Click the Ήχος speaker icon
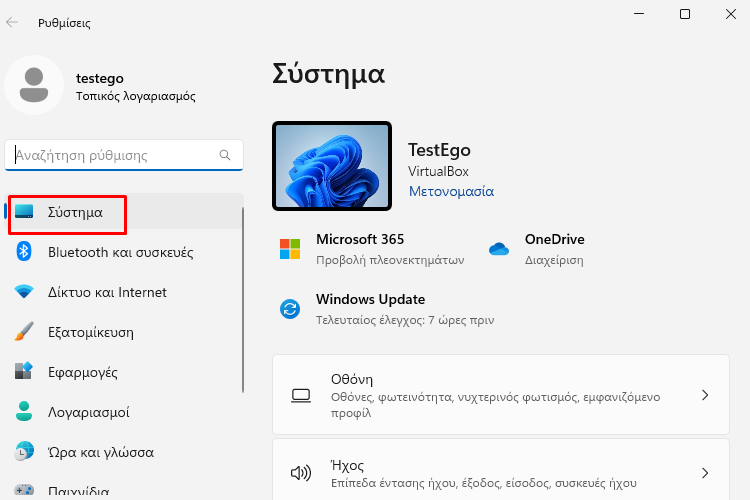The height and width of the screenshot is (500, 750). [301, 473]
